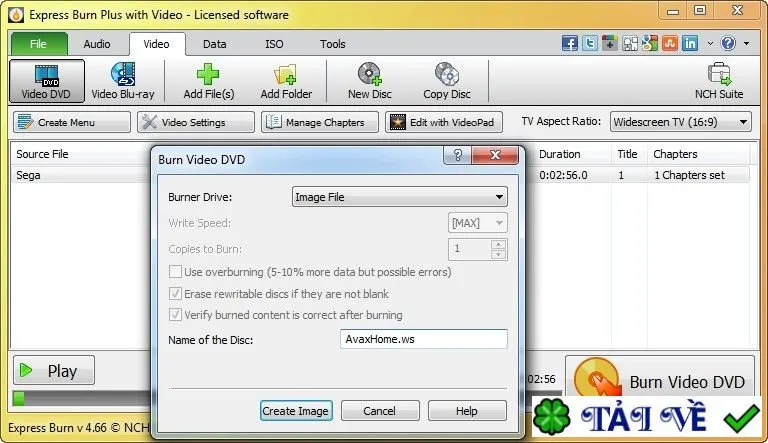Decrease Copies to Burn with down arrow
Screen dimensions: 768x443
(498, 254)
